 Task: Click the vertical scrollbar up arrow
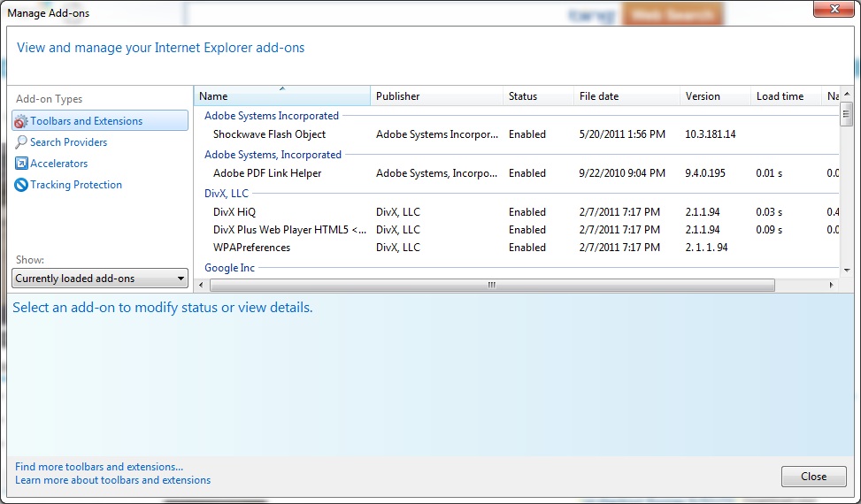(x=846, y=94)
